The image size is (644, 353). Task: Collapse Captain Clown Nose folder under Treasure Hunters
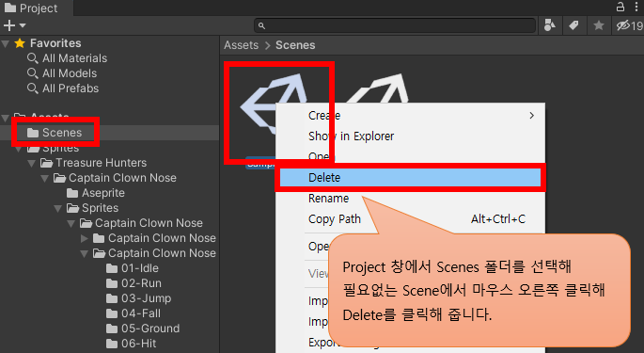pyautogui.click(x=45, y=179)
